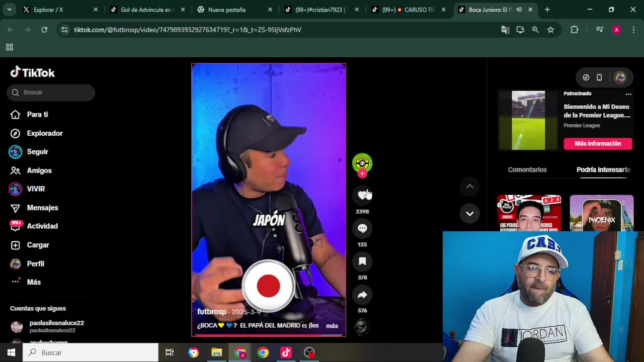
Task: Open Explorador in sidebar
Action: pos(36,133)
